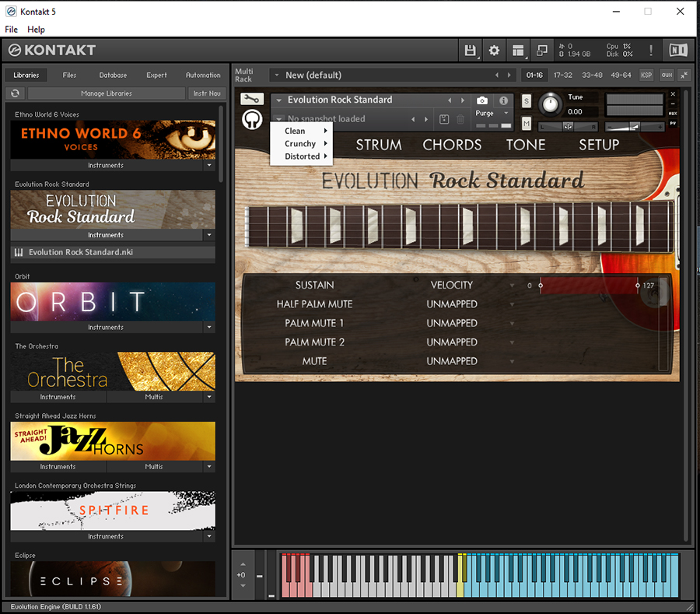Toggle instrument AUX sends button
Image resolution: width=700 pixels, height=614 pixels.
point(673,114)
